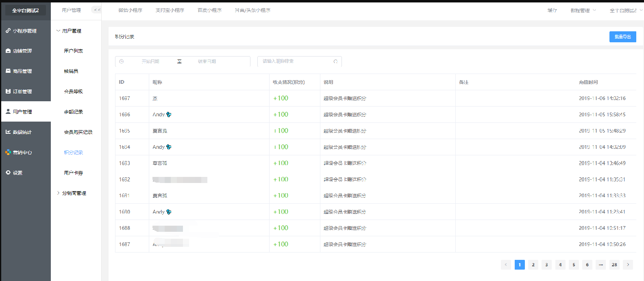Click ID cell 1697
644x281 pixels.
(124, 98)
